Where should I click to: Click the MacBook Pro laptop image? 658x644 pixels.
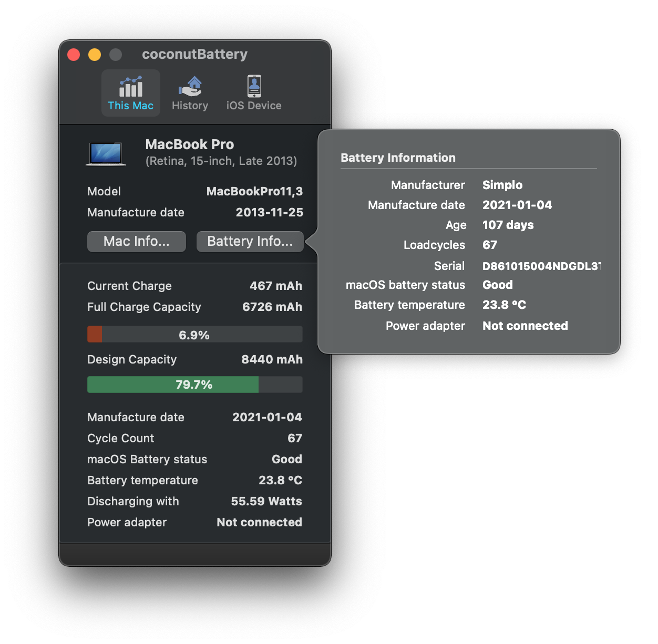tap(106, 153)
